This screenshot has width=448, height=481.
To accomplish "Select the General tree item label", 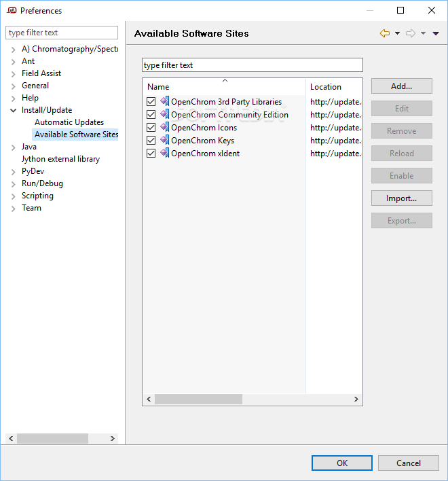I will (x=35, y=86).
